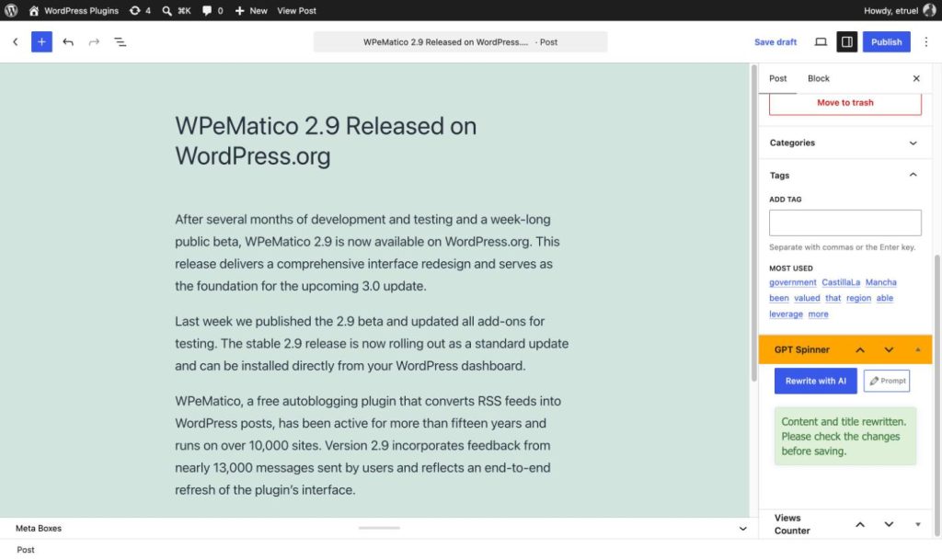
Task: Visit the WordPress Plugins site home
Action: point(74,10)
